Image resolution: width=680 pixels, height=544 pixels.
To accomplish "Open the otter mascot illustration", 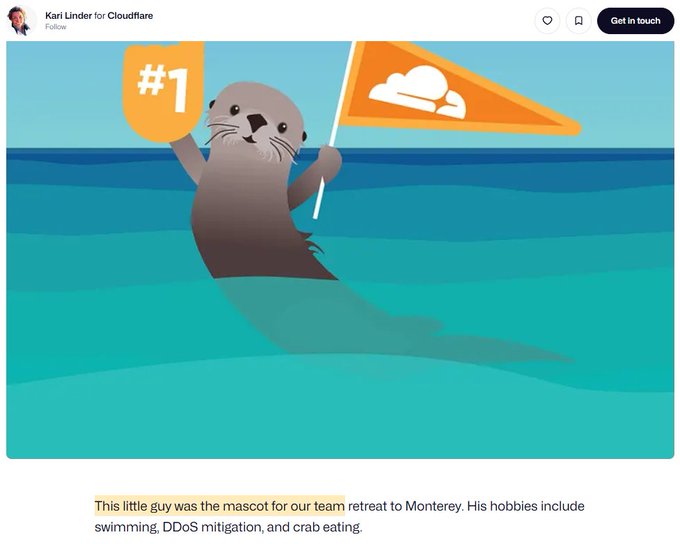I will click(340, 250).
